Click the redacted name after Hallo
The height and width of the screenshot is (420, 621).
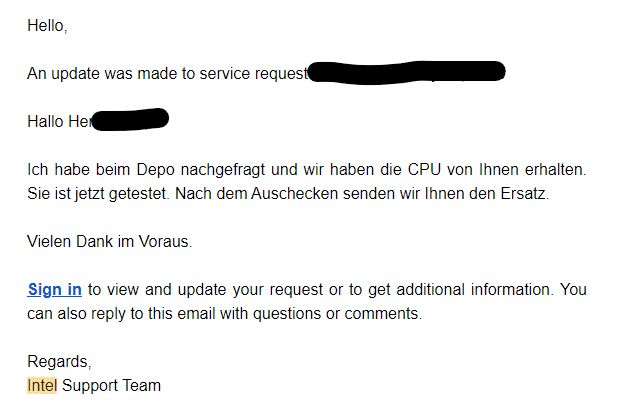(x=130, y=119)
